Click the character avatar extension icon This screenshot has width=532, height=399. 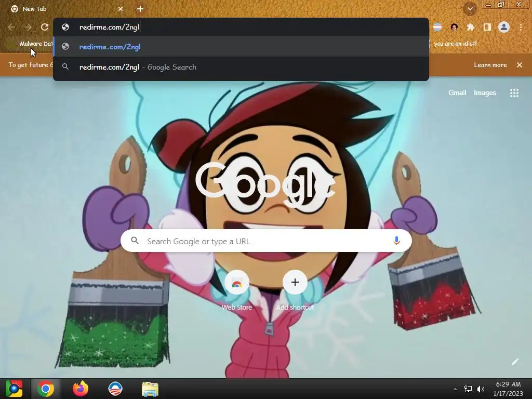coord(454,27)
